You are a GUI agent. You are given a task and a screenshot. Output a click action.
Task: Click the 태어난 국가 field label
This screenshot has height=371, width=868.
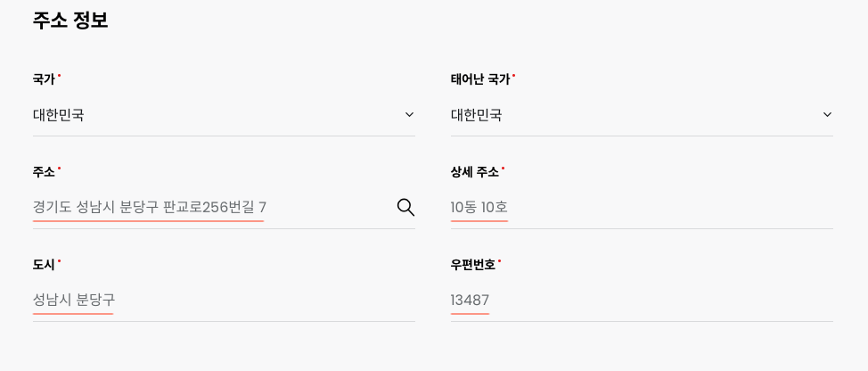point(480,79)
